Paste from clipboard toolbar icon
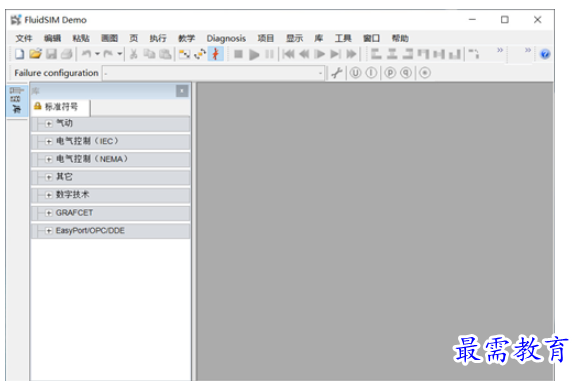Screen dimensions: 577x381 click(x=165, y=54)
